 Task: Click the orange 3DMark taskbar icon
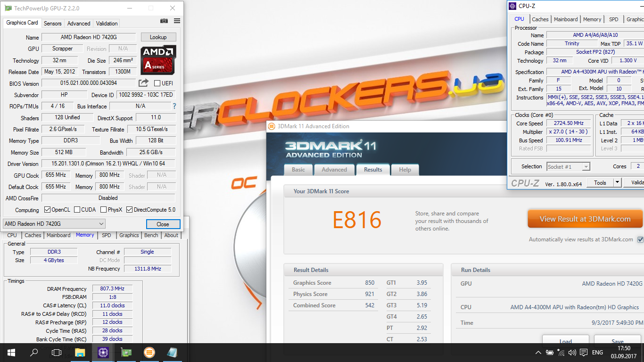pyautogui.click(x=149, y=352)
